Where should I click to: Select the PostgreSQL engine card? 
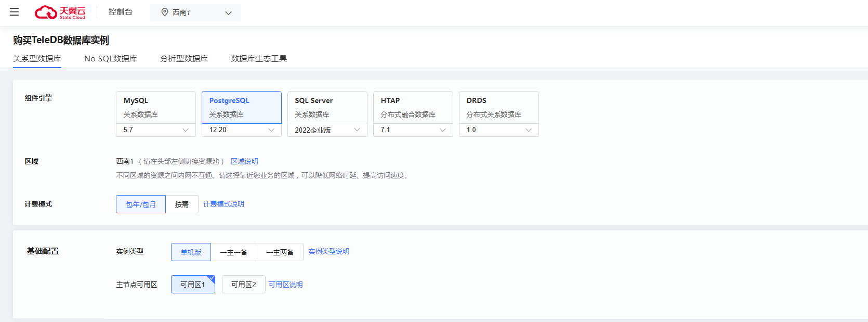click(242, 107)
